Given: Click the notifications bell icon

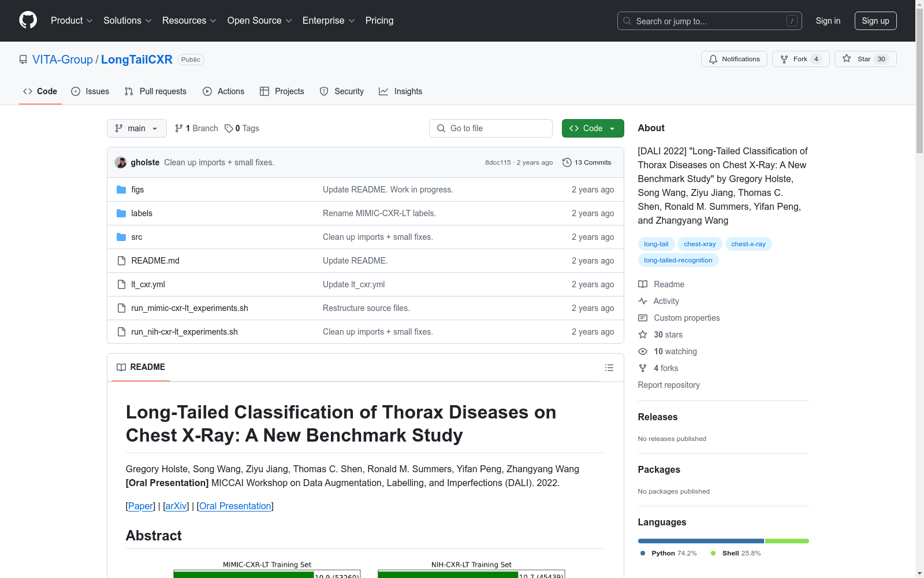Looking at the screenshot, I should pos(713,59).
